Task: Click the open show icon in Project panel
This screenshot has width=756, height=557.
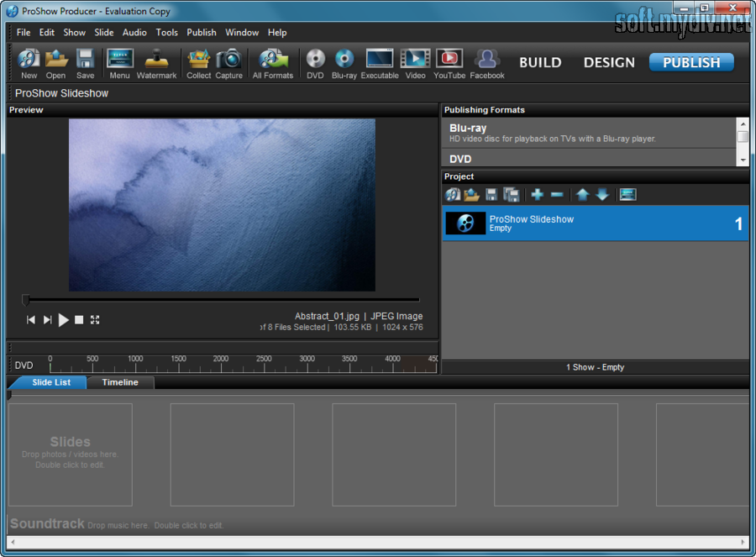Action: click(471, 195)
